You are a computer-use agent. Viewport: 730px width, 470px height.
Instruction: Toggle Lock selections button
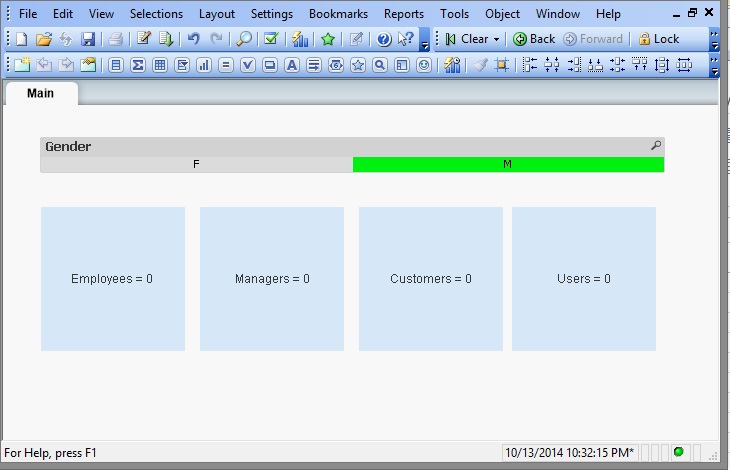(x=659, y=39)
